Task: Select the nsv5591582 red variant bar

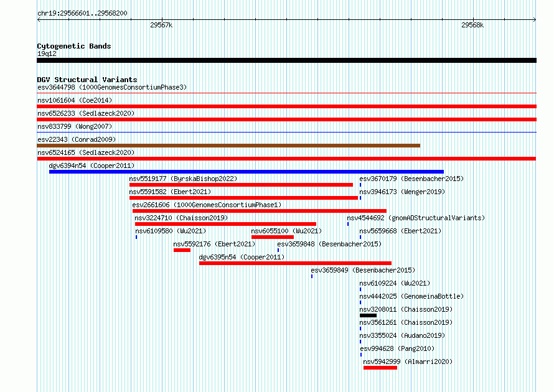Action: (243, 198)
